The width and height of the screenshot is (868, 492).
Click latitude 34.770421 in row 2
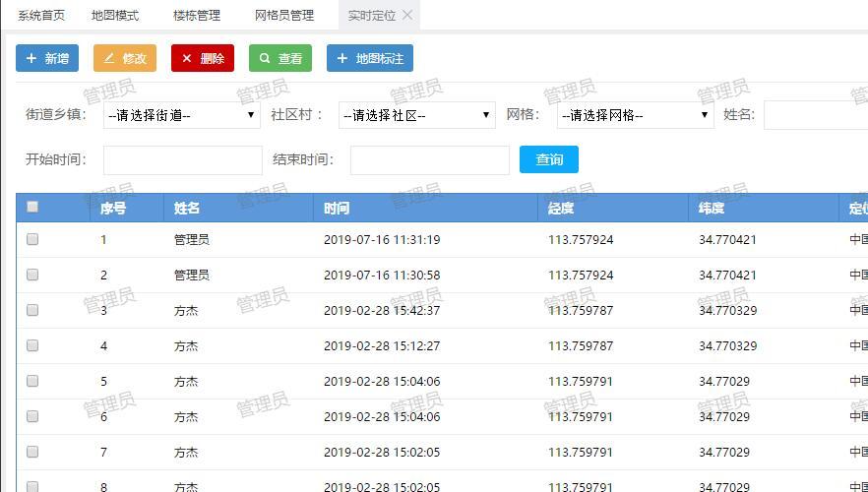click(x=727, y=276)
